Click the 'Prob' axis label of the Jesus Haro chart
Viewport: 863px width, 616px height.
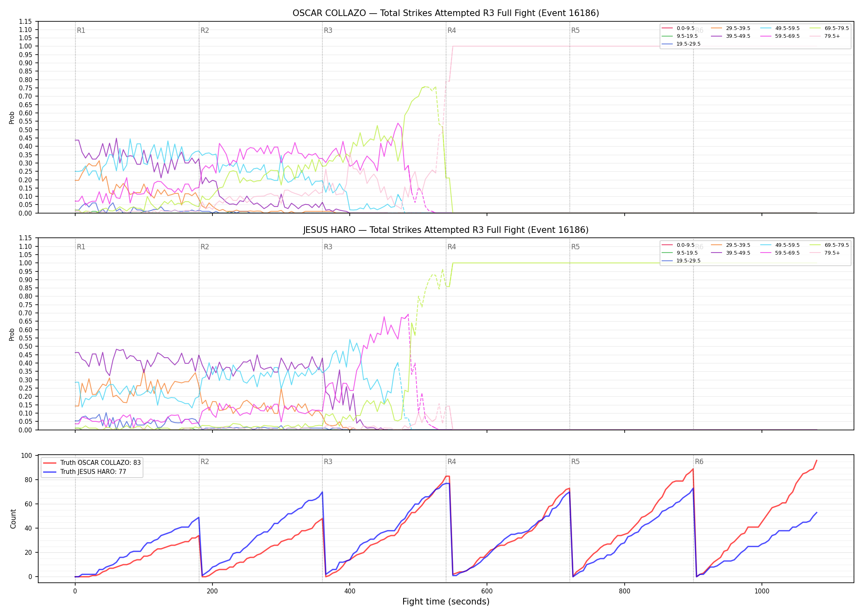coord(12,334)
